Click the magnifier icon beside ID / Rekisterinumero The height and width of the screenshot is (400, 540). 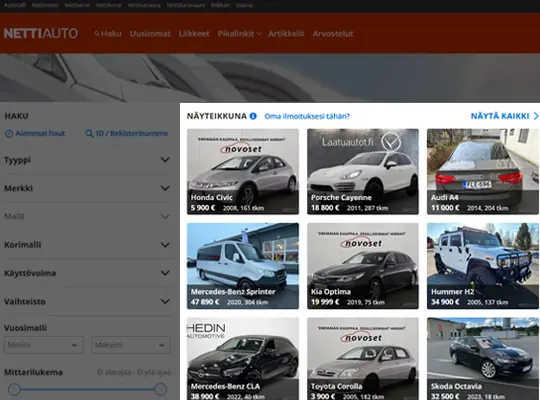(x=89, y=134)
